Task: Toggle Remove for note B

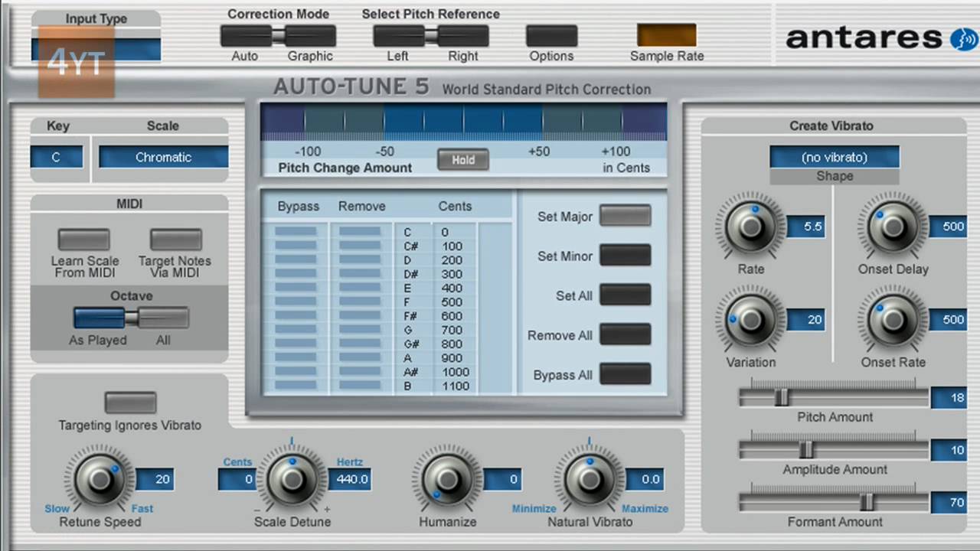Action: pos(360,386)
